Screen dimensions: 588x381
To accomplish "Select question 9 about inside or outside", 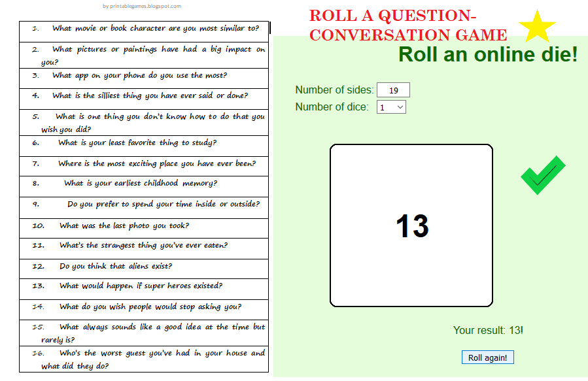I will (144, 205).
